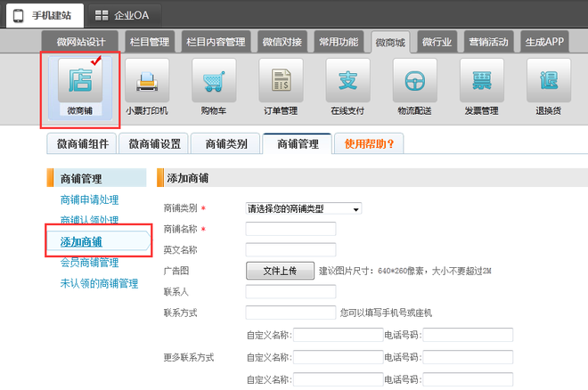Focus the 商铺名称 text field
The width and height of the screenshot is (588, 390).
pyautogui.click(x=290, y=229)
